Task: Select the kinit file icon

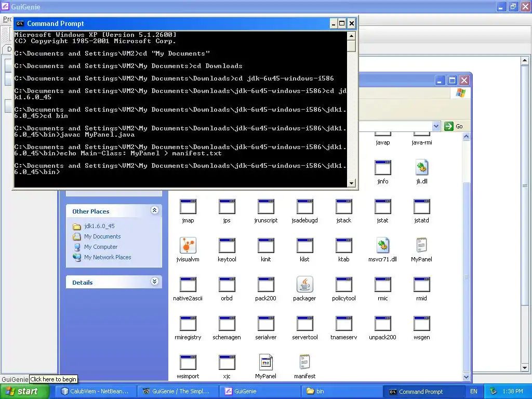Action: [x=265, y=246]
